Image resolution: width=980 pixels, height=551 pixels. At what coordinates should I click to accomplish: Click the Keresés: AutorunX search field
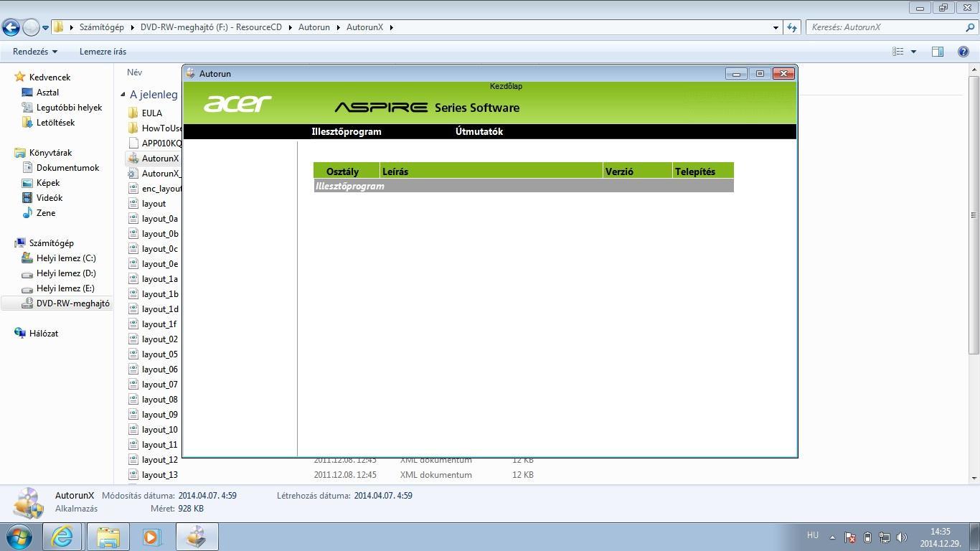[886, 27]
